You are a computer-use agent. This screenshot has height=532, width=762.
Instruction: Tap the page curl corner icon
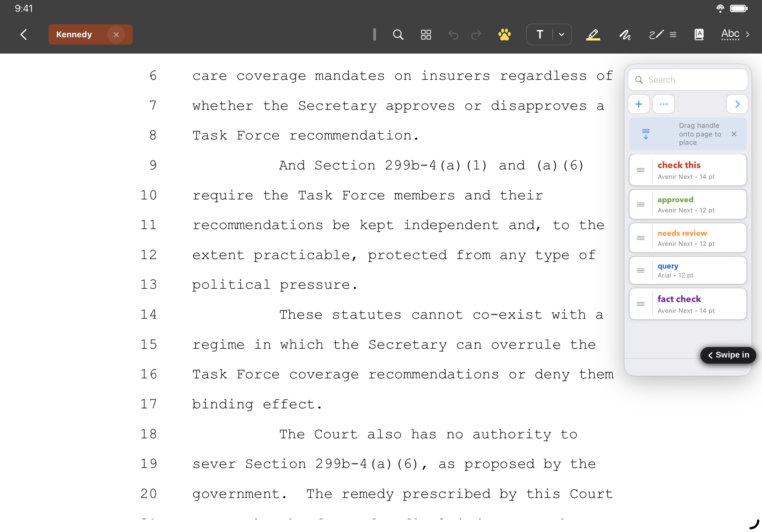tap(754, 524)
